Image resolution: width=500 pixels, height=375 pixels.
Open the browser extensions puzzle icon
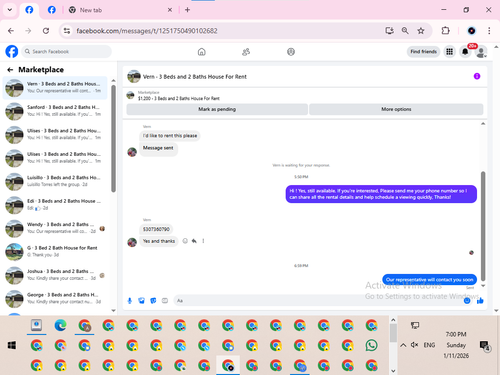click(x=445, y=31)
